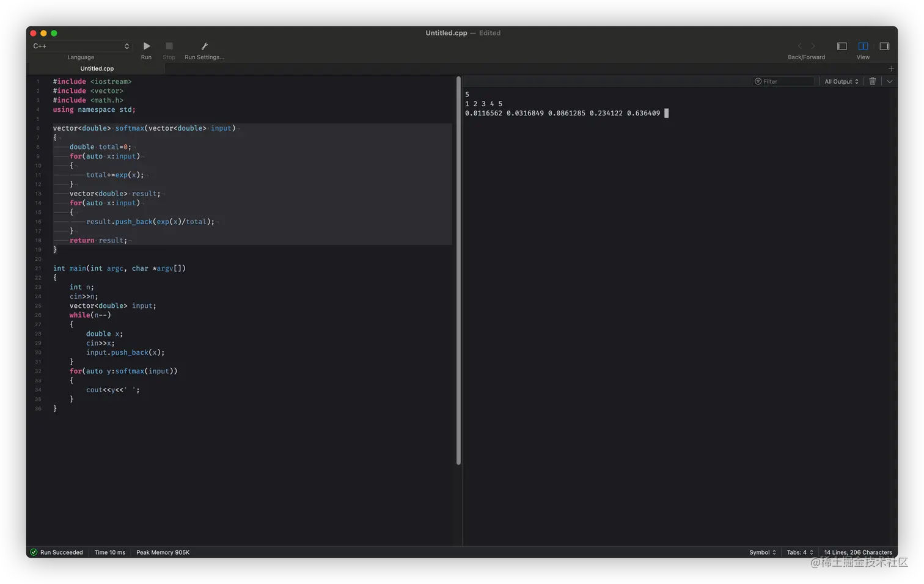Click 'result.push_back(exp(x)/total);' line
The width and height of the screenshot is (924, 584).
(x=150, y=222)
